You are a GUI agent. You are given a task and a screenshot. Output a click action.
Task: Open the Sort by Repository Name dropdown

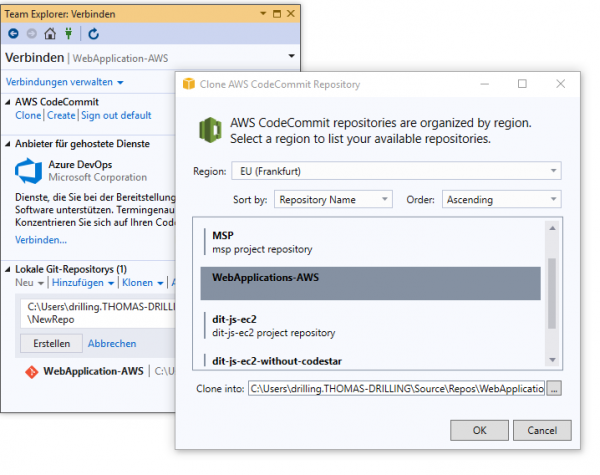tap(333, 199)
